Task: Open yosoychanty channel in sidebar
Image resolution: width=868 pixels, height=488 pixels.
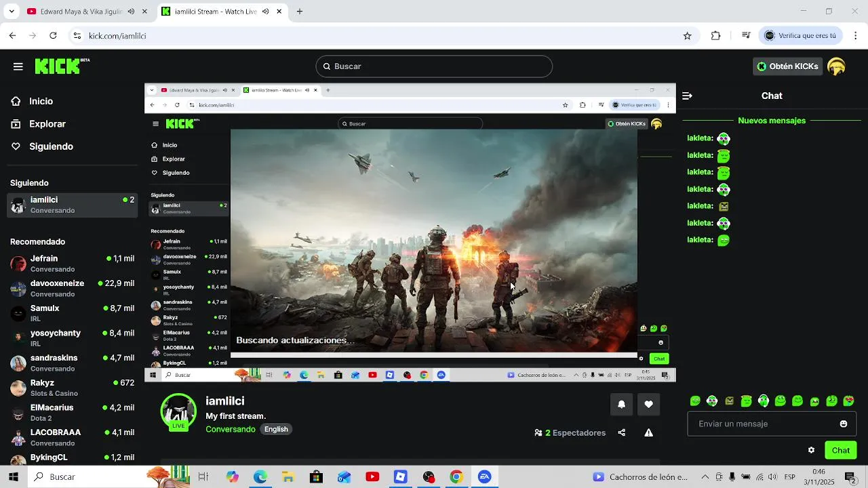Action: tap(72, 338)
